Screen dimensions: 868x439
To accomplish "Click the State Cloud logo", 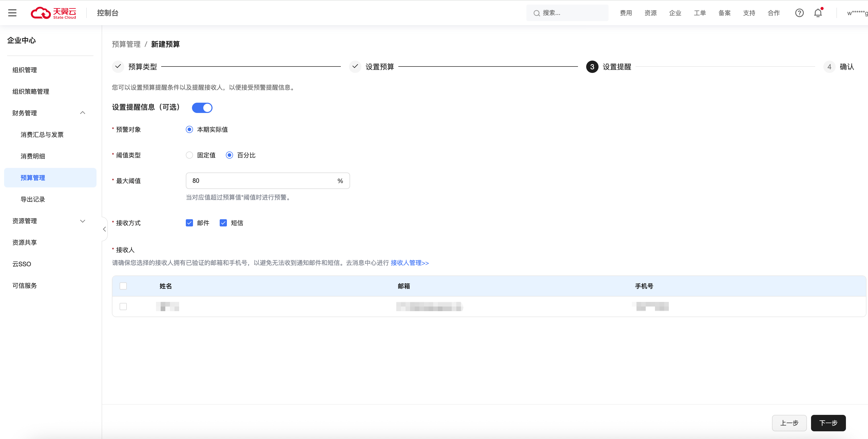I will [54, 13].
